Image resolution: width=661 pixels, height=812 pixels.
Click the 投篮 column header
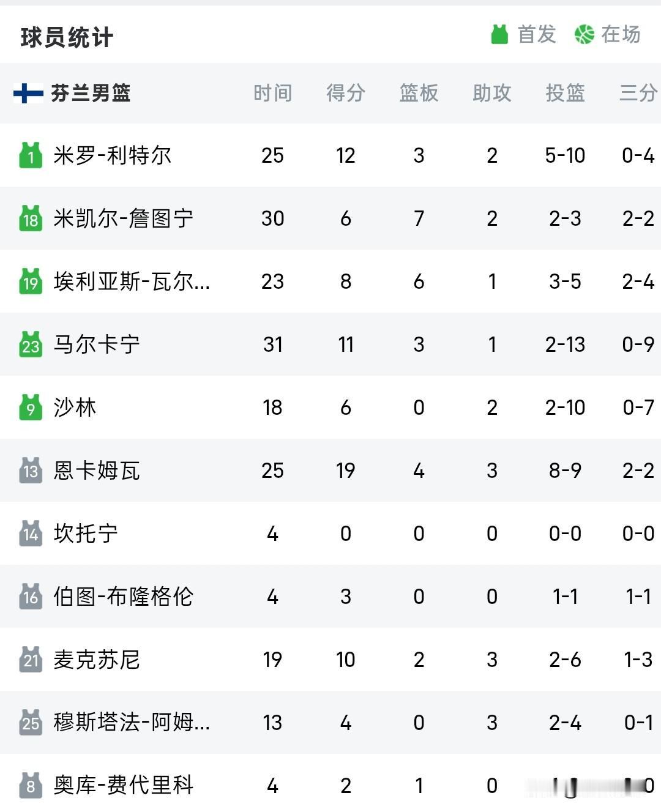(565, 93)
